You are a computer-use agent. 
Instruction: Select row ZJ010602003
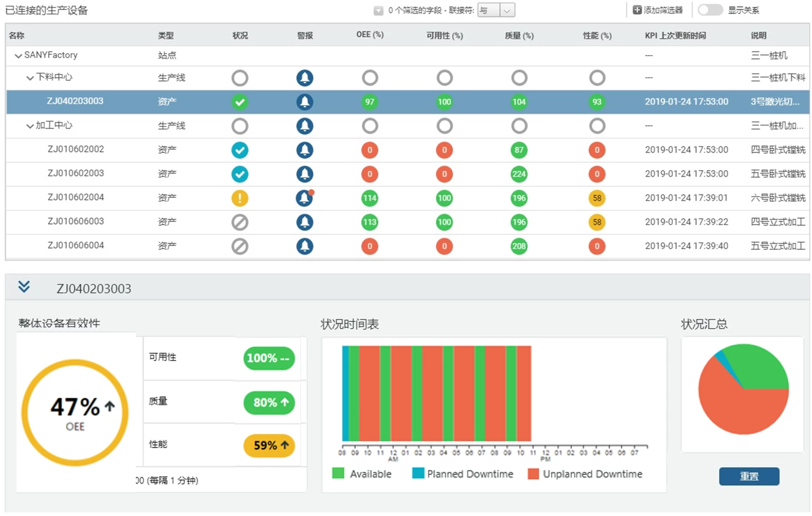(x=408, y=174)
